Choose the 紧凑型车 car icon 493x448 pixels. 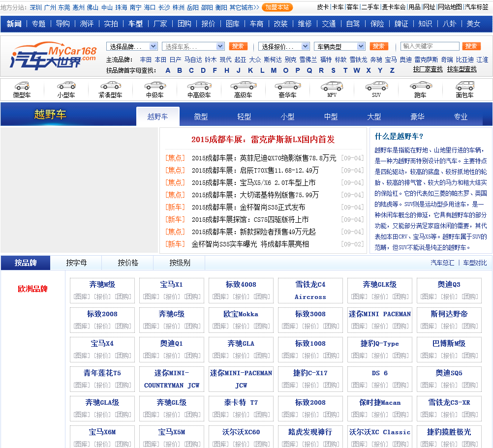(110, 86)
